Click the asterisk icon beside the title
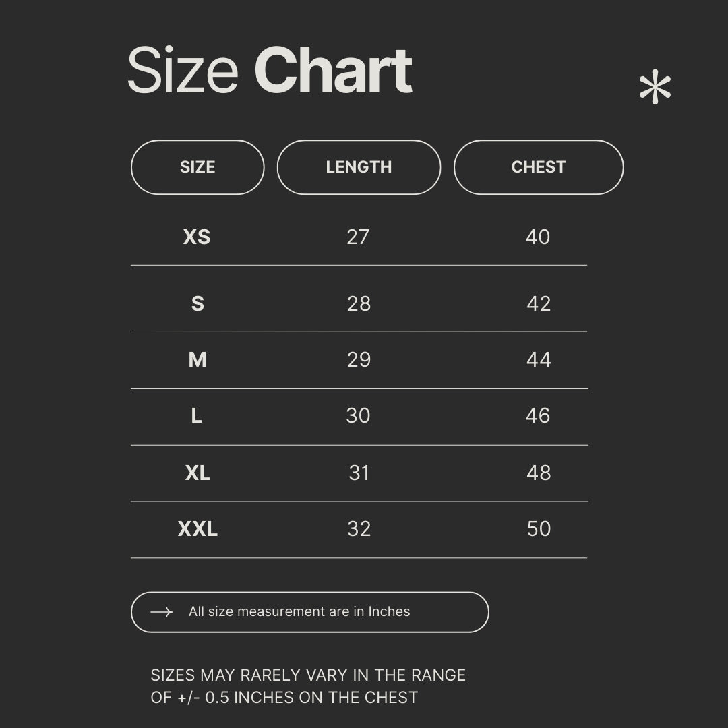The height and width of the screenshot is (728, 728). pyautogui.click(x=655, y=88)
